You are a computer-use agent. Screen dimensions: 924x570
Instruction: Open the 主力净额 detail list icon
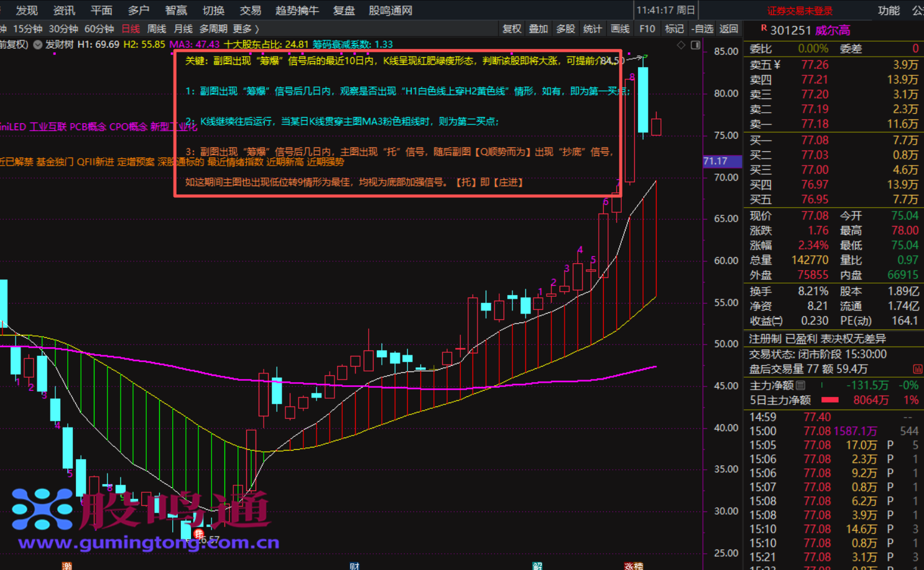[x=800, y=385]
